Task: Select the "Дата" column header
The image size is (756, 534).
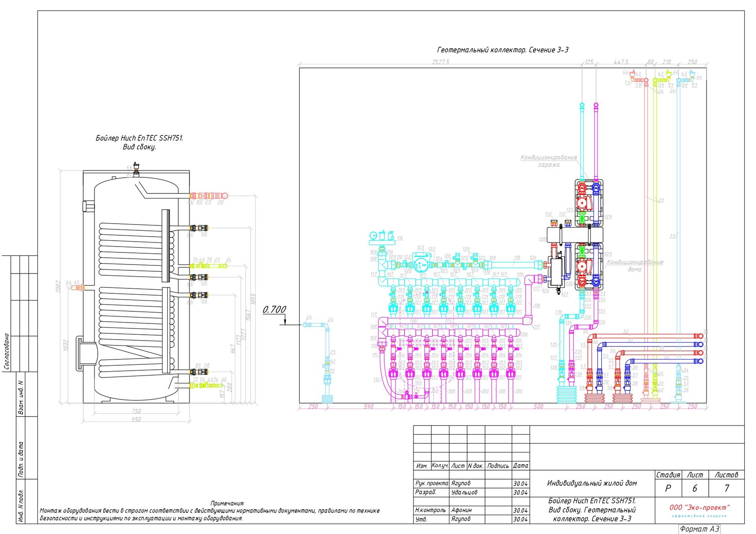Action: pyautogui.click(x=521, y=466)
